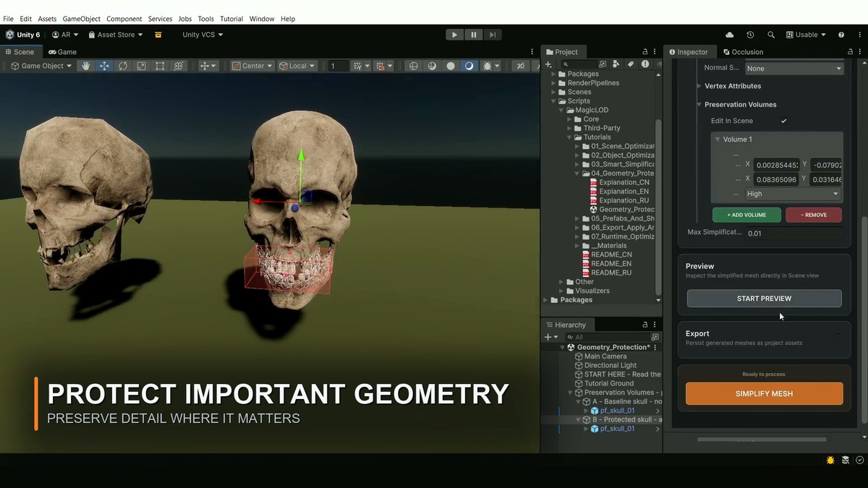Open the Usable layout dropdown
This screenshot has height=488, width=868.
806,35
